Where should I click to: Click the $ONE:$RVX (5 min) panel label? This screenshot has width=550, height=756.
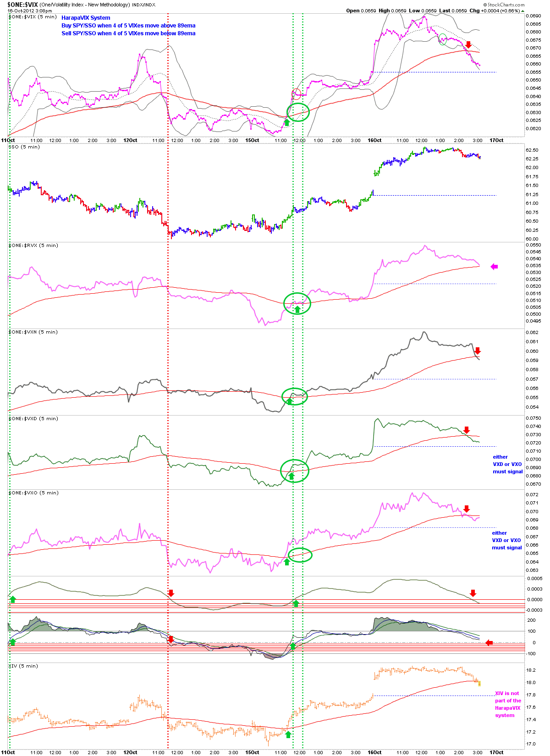[x=33, y=246]
